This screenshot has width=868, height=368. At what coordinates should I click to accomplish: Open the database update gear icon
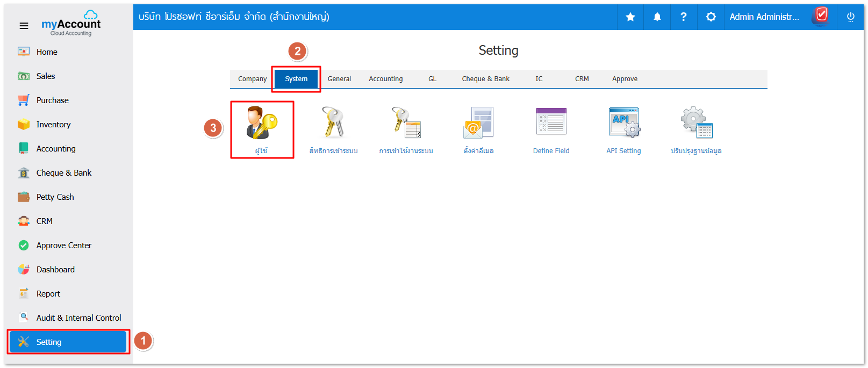click(x=696, y=123)
